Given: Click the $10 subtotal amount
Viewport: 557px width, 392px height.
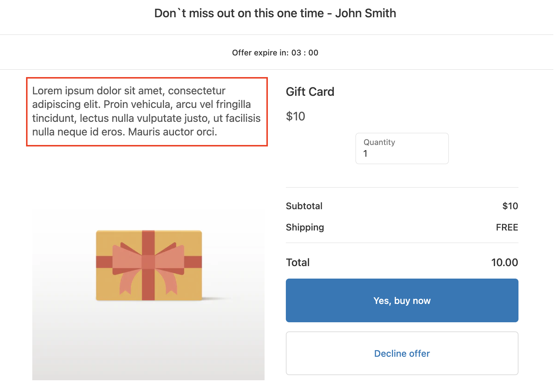Looking at the screenshot, I should [510, 206].
